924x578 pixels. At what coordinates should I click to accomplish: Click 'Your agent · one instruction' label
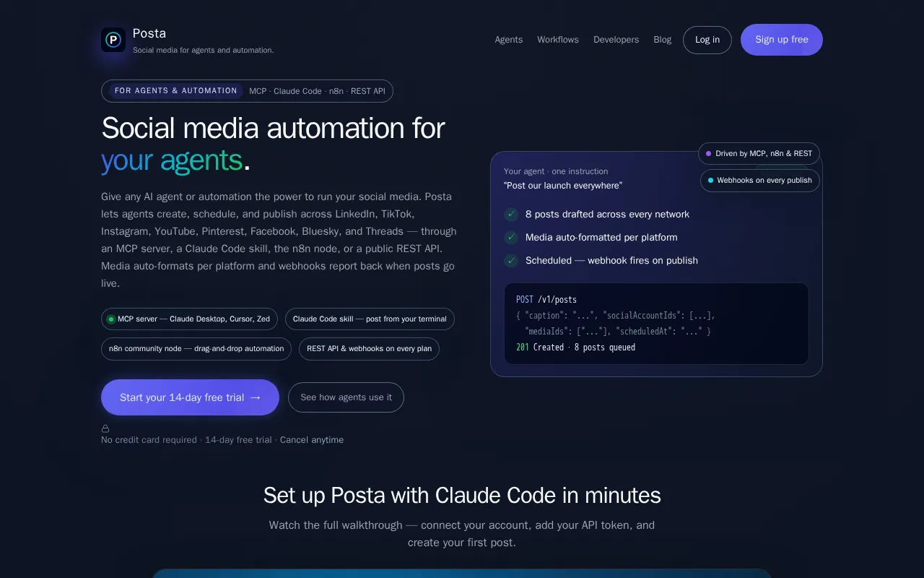[556, 171]
